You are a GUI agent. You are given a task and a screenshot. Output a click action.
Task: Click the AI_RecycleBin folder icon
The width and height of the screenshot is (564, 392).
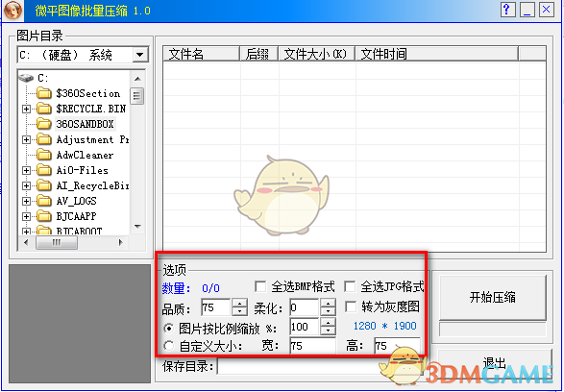point(44,185)
